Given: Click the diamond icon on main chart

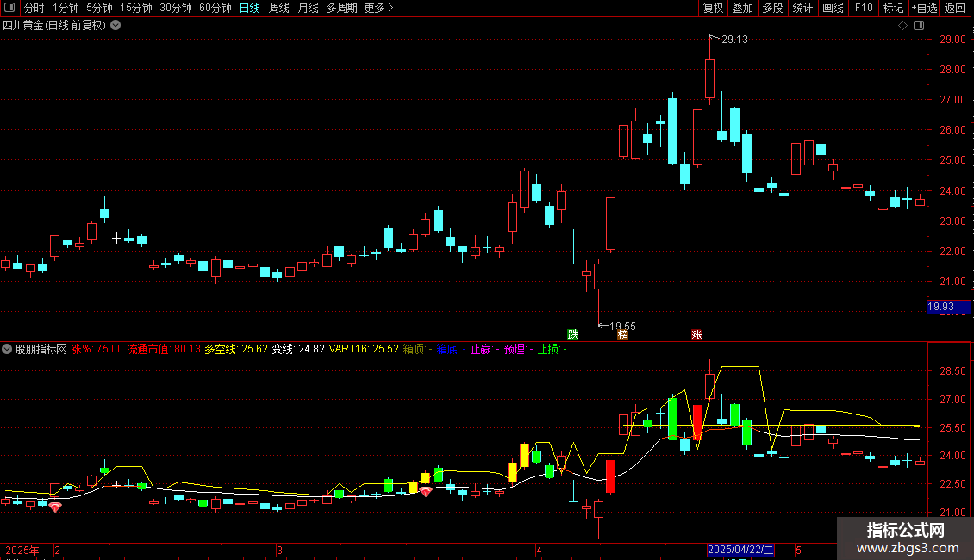Looking at the screenshot, I should point(902,26).
